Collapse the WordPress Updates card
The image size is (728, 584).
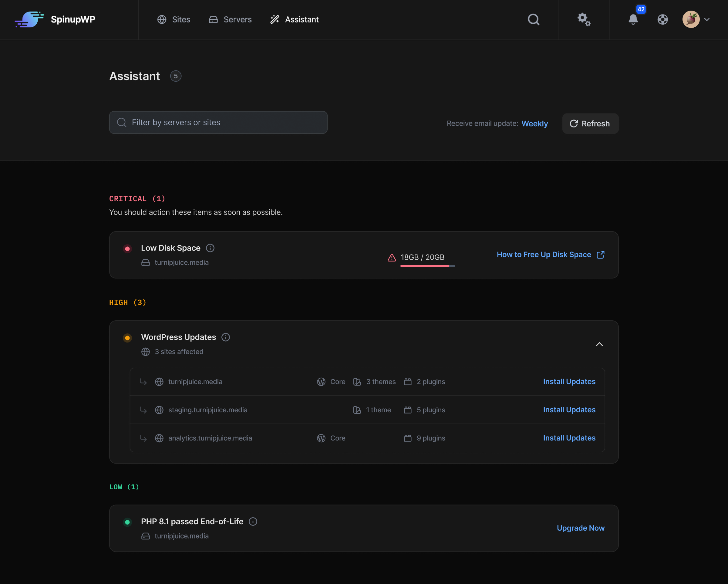(599, 344)
